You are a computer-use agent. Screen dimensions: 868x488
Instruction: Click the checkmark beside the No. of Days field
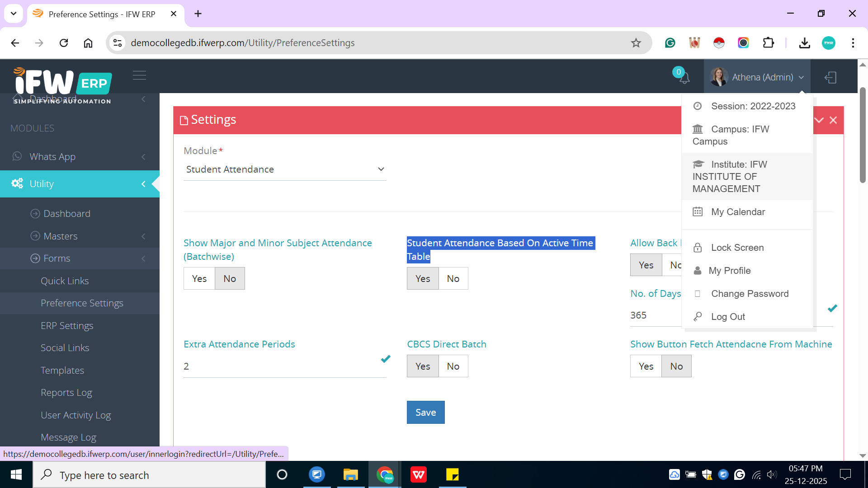pos(832,309)
